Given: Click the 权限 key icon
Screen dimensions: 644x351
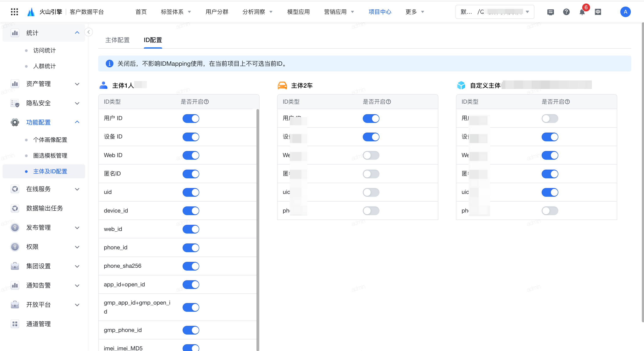Looking at the screenshot, I should point(15,246).
